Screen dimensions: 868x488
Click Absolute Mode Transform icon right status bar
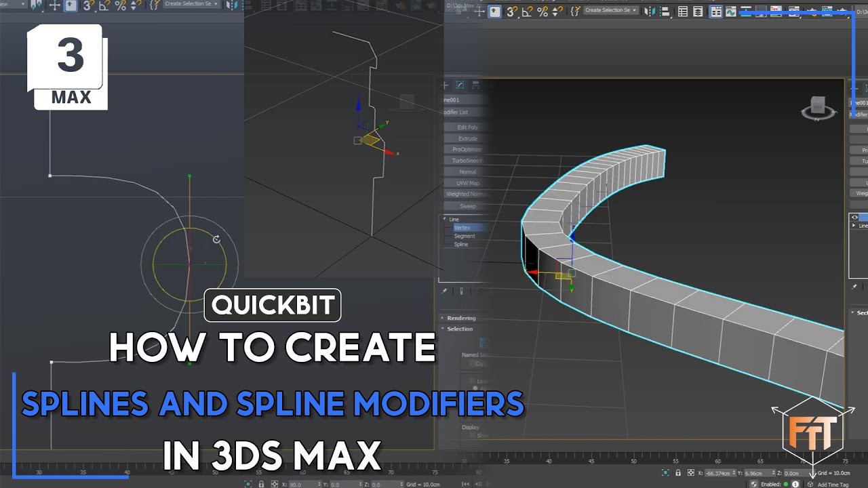click(691, 472)
